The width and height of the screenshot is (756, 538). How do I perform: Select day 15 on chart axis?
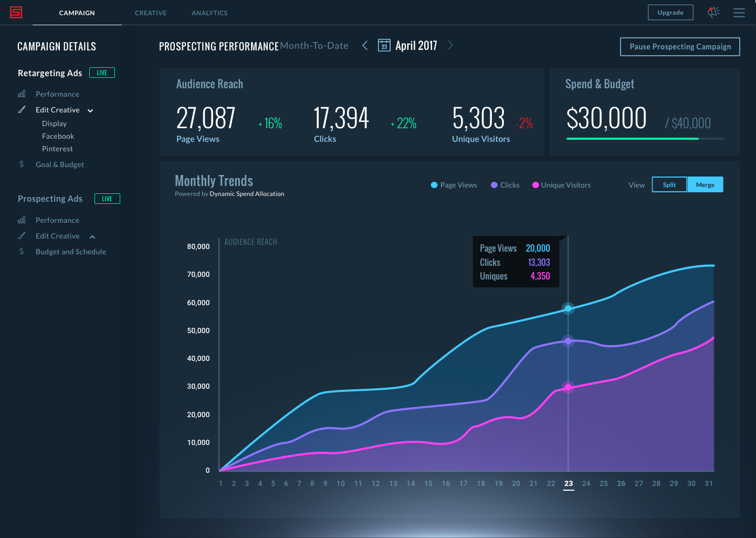[x=428, y=483]
